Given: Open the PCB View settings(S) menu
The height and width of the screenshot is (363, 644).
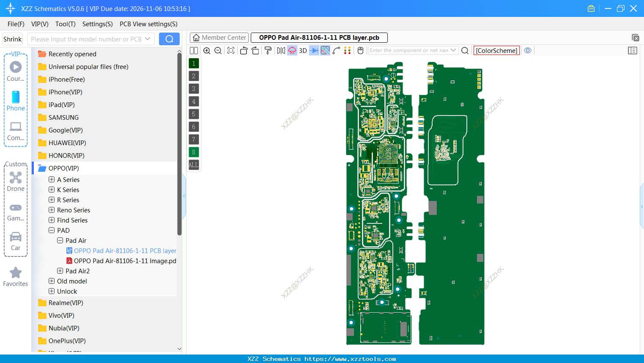Looking at the screenshot, I should tap(148, 24).
